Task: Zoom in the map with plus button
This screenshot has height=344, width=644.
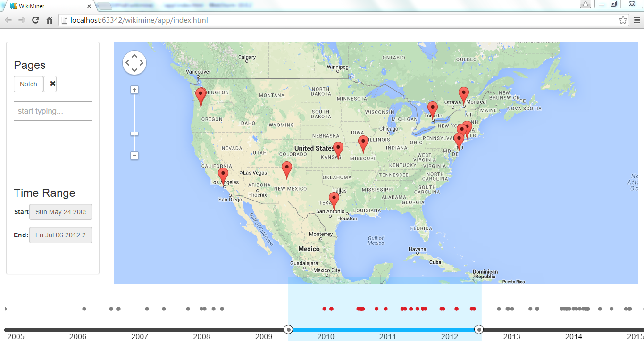Action: [x=134, y=90]
